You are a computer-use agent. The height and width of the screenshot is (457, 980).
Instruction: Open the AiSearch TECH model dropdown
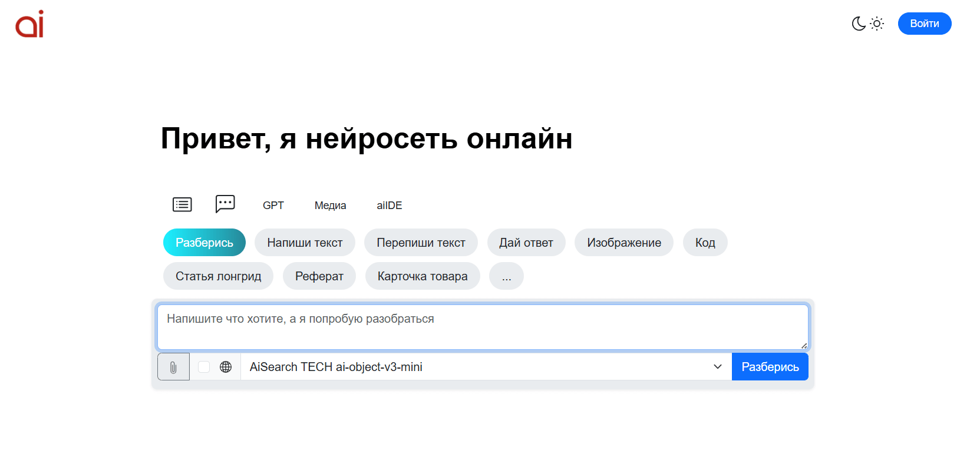486,367
